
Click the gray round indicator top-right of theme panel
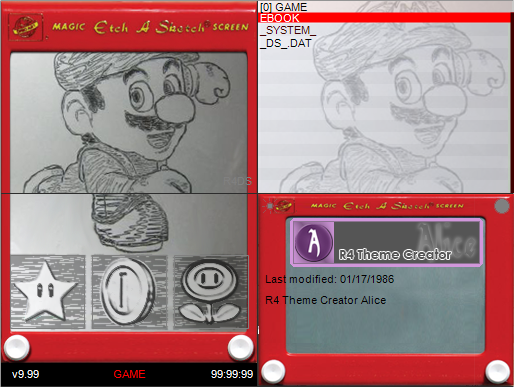tap(502, 206)
